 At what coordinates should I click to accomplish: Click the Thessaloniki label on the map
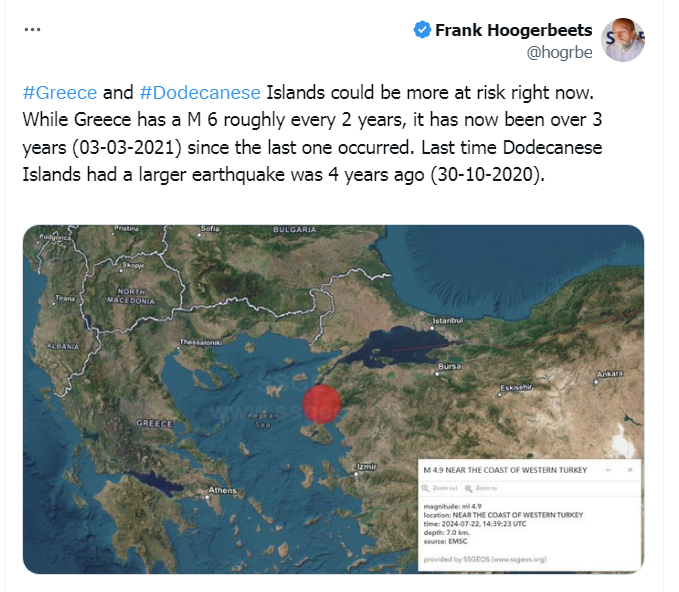pos(198,342)
